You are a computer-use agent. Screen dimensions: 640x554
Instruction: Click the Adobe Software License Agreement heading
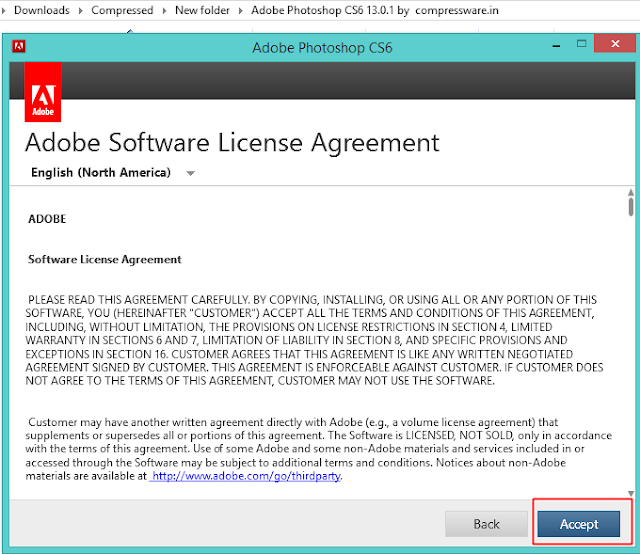(232, 143)
